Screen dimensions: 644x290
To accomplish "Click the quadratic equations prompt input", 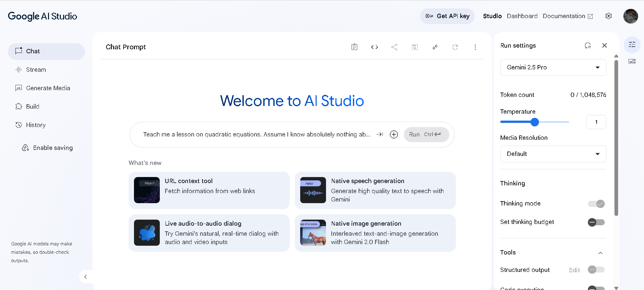I will click(x=257, y=134).
